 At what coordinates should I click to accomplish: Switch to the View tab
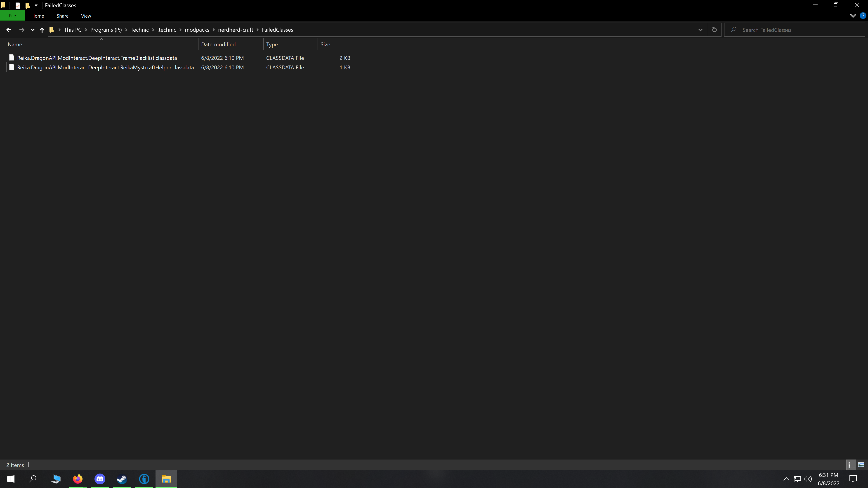coord(86,16)
